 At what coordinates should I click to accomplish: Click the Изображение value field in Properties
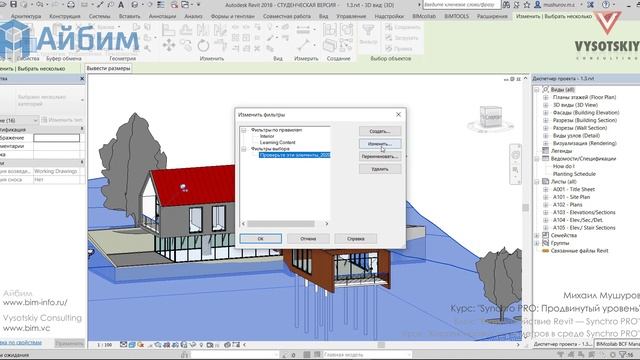[56, 138]
